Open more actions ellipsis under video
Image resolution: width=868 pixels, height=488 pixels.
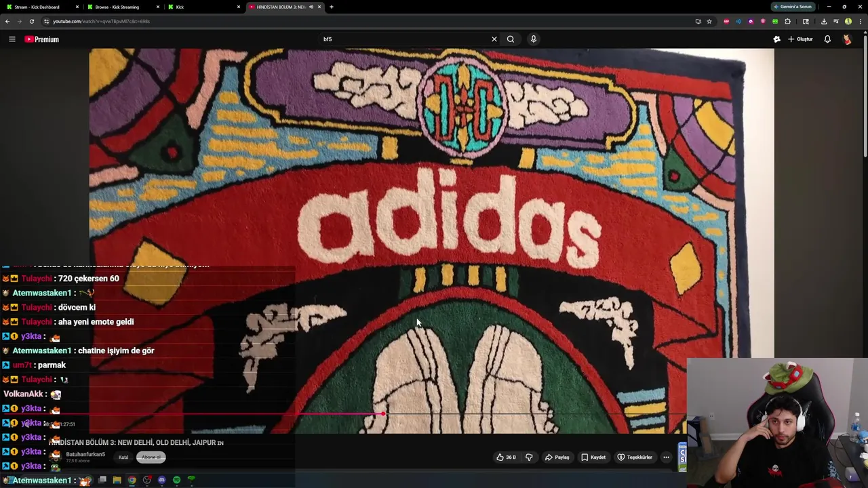pos(666,457)
